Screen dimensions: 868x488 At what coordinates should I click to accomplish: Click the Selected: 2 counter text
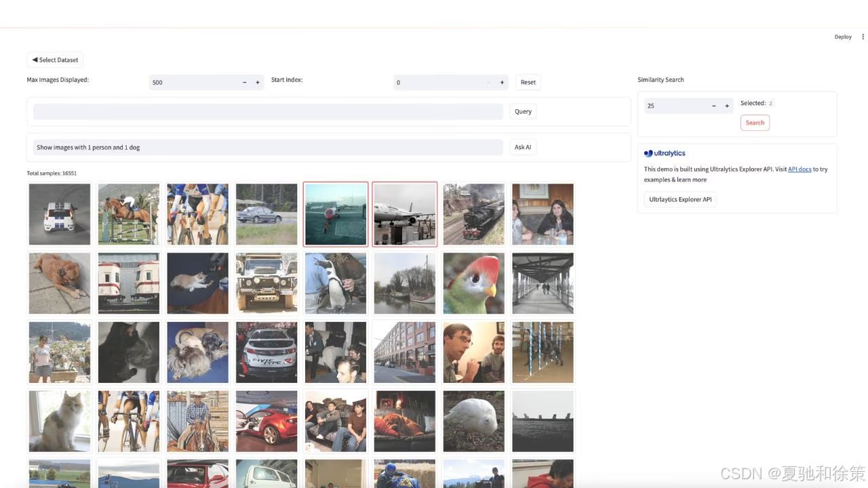[x=756, y=103]
